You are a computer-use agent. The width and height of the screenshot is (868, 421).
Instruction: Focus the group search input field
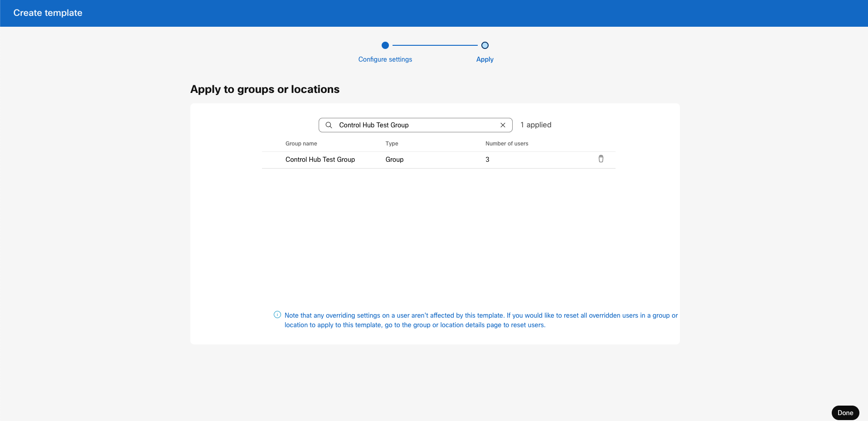[415, 125]
